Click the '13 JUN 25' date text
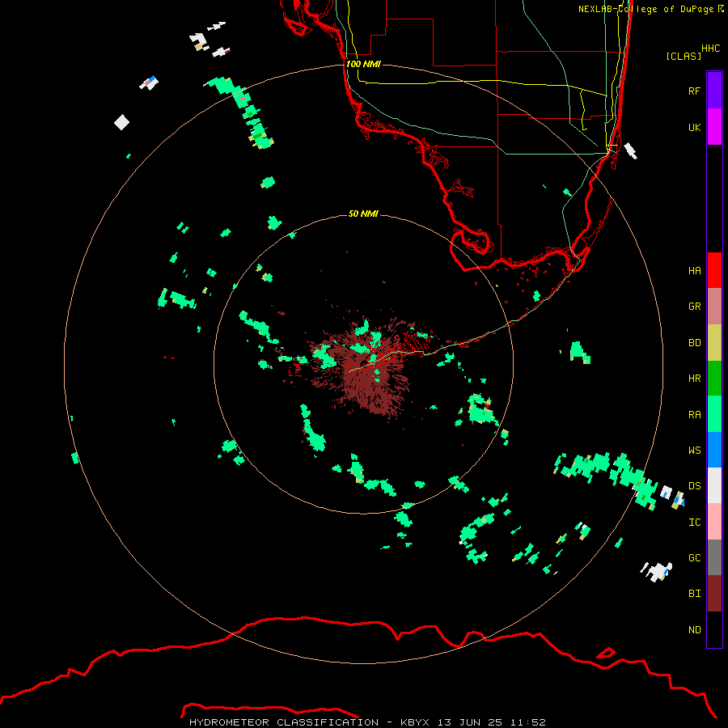This screenshot has height=728, width=728. (471, 722)
